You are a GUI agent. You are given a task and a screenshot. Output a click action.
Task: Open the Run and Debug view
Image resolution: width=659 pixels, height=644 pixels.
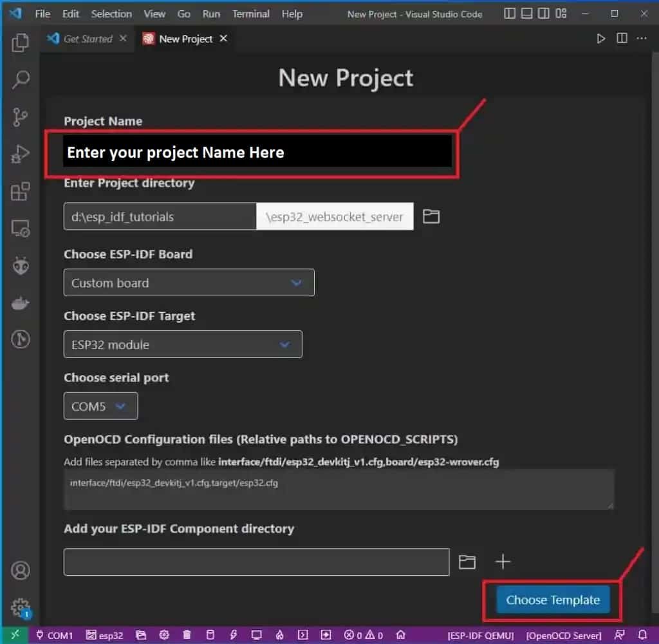pos(21,154)
